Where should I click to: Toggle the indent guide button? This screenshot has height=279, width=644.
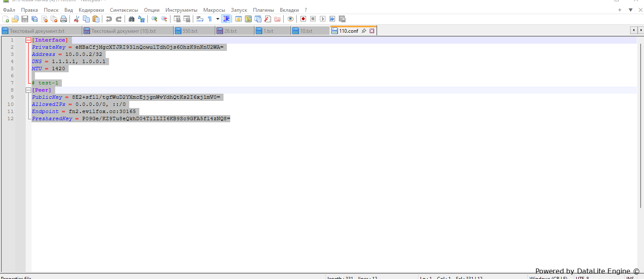coord(226,19)
